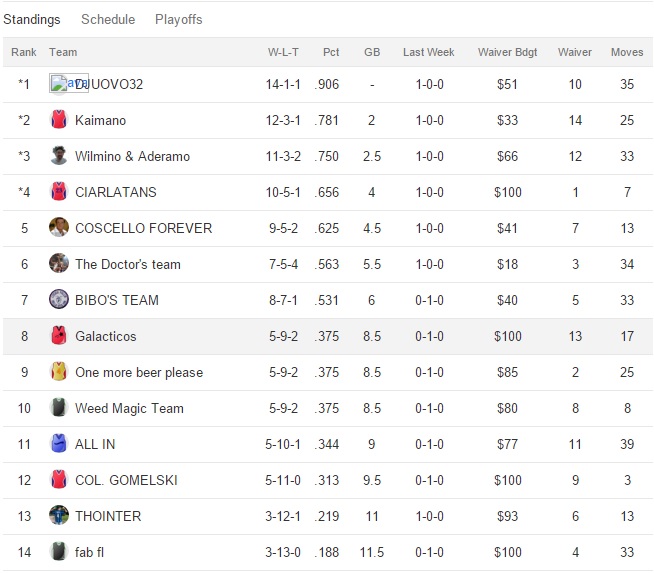This screenshot has height=573, width=654.
Task: Click the Waiver Bdgt column header
Action: (x=507, y=52)
